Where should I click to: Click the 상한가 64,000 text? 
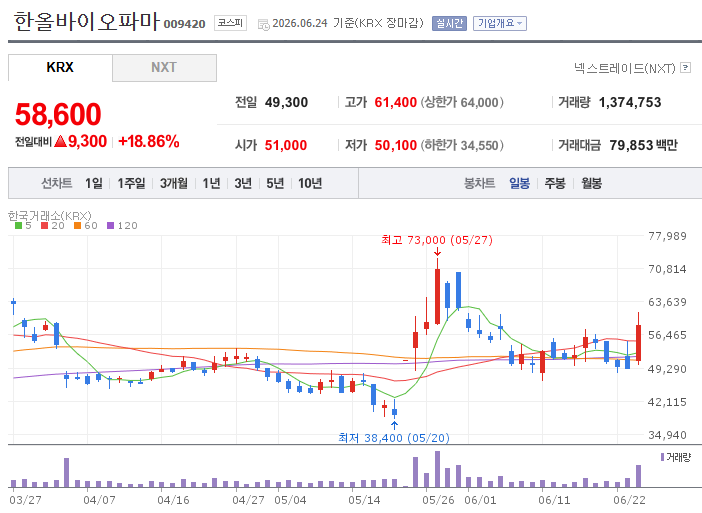click(462, 103)
